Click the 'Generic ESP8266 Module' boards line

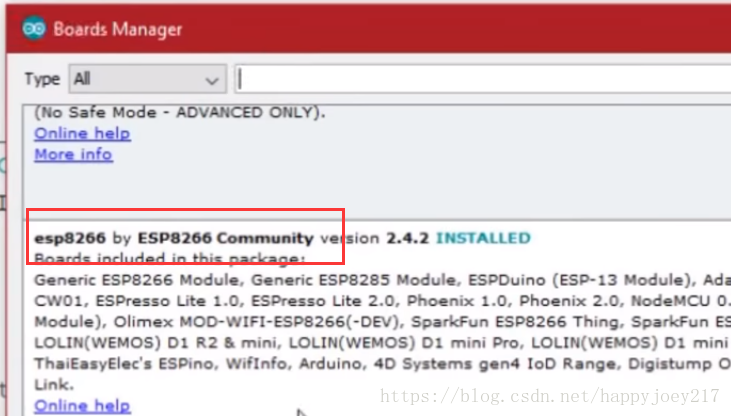[382, 280]
